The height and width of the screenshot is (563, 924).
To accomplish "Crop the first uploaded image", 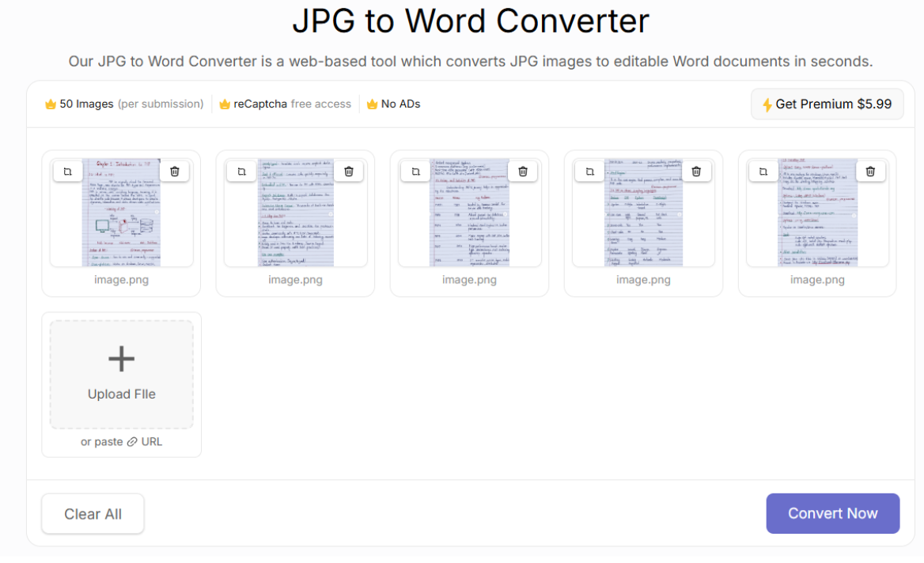I will point(68,172).
